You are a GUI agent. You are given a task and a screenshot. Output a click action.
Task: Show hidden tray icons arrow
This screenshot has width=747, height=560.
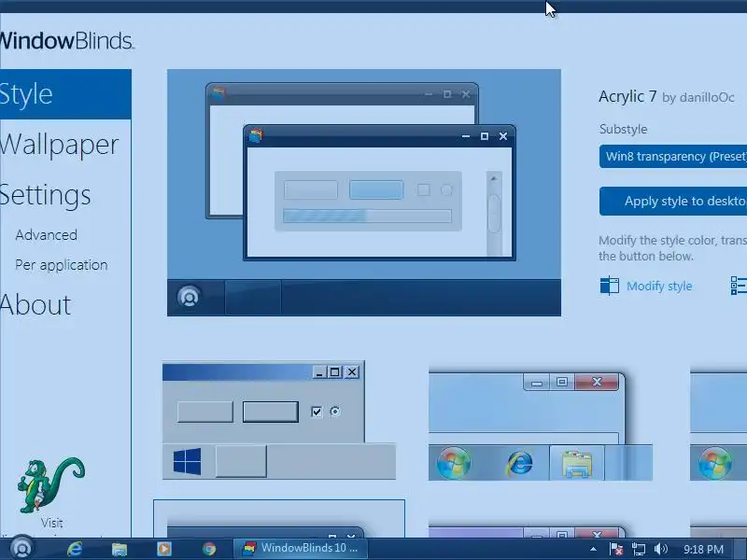pos(593,549)
